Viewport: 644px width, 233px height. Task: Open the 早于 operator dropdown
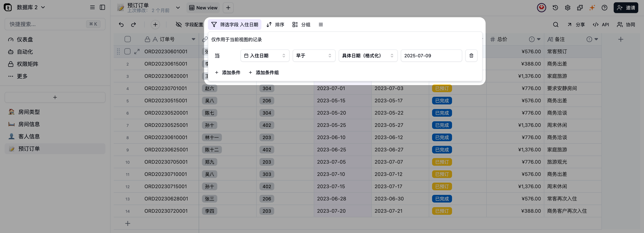coord(314,55)
